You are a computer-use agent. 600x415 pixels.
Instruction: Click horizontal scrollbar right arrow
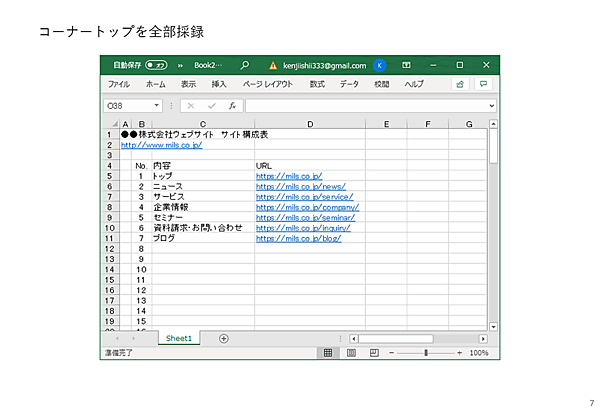[483, 339]
